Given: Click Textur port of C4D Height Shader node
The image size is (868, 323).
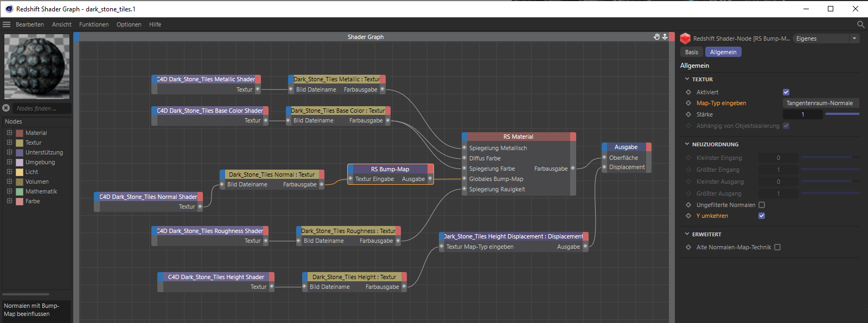Looking at the screenshot, I should click(x=272, y=287).
